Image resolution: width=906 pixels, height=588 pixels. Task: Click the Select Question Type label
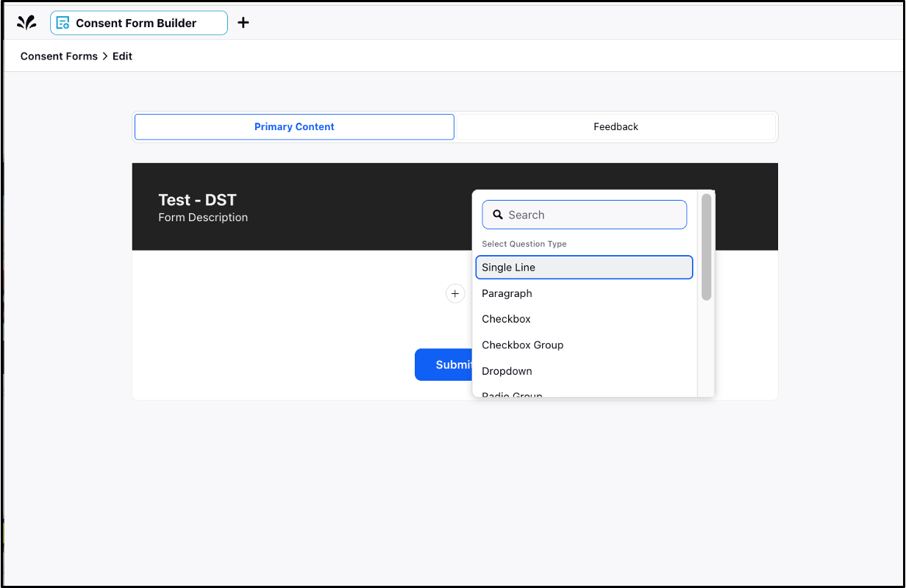point(524,244)
